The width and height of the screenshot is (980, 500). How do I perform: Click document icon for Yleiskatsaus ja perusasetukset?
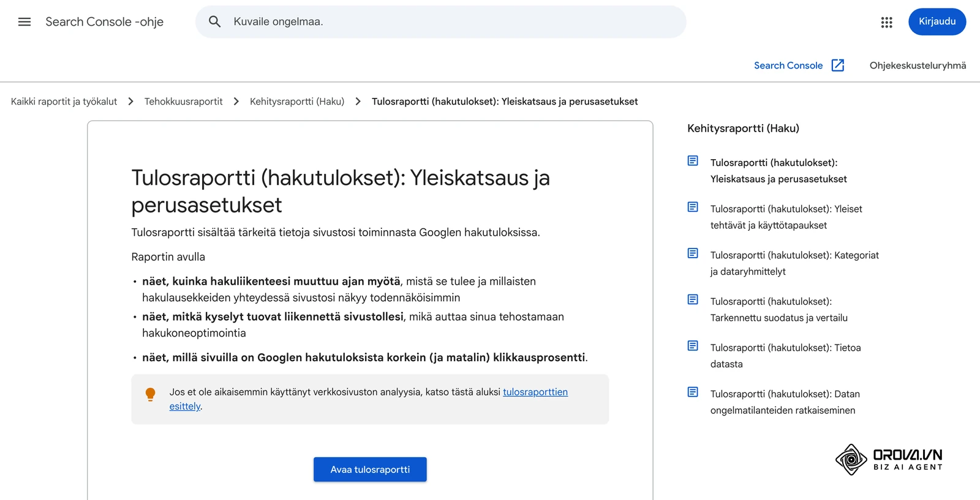pos(693,161)
